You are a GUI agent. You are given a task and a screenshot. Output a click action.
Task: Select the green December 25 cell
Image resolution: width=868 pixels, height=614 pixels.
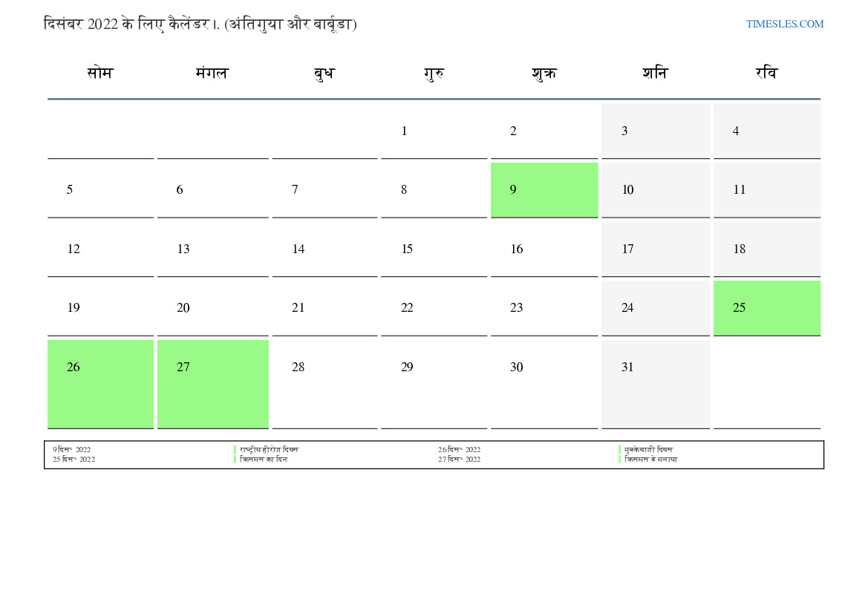(766, 308)
